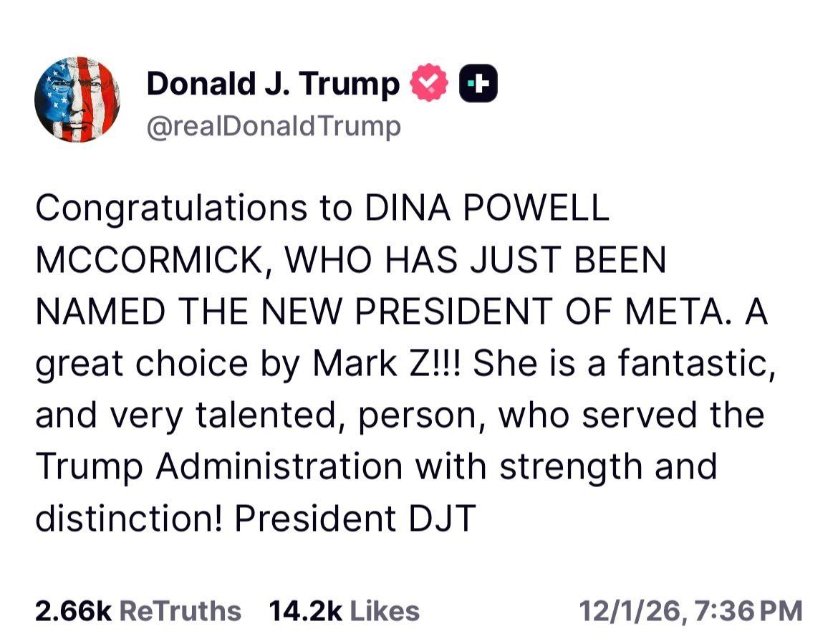Screen dimensions: 838x644
Task: Click the 14.2k likes number
Action: tap(306, 611)
